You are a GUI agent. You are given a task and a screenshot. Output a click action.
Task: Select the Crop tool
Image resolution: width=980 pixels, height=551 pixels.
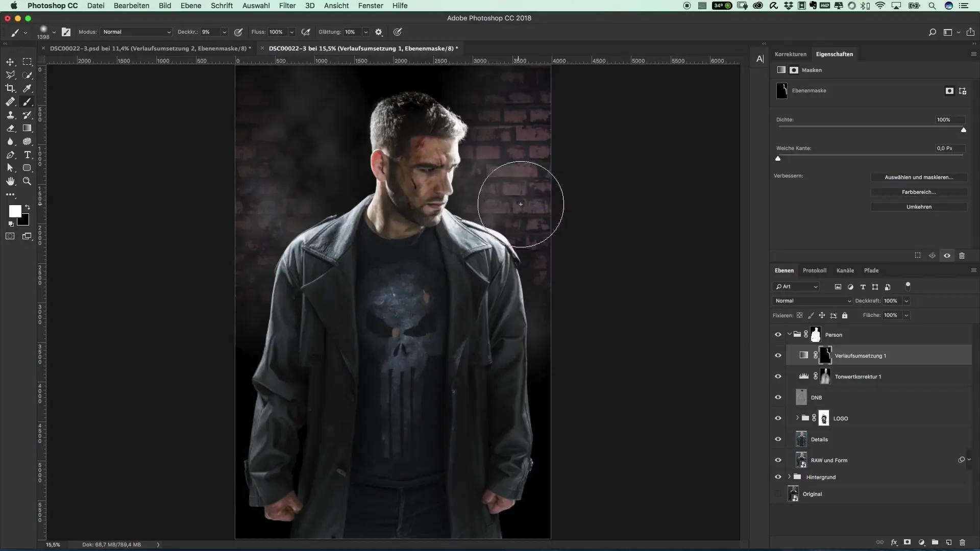click(10, 88)
